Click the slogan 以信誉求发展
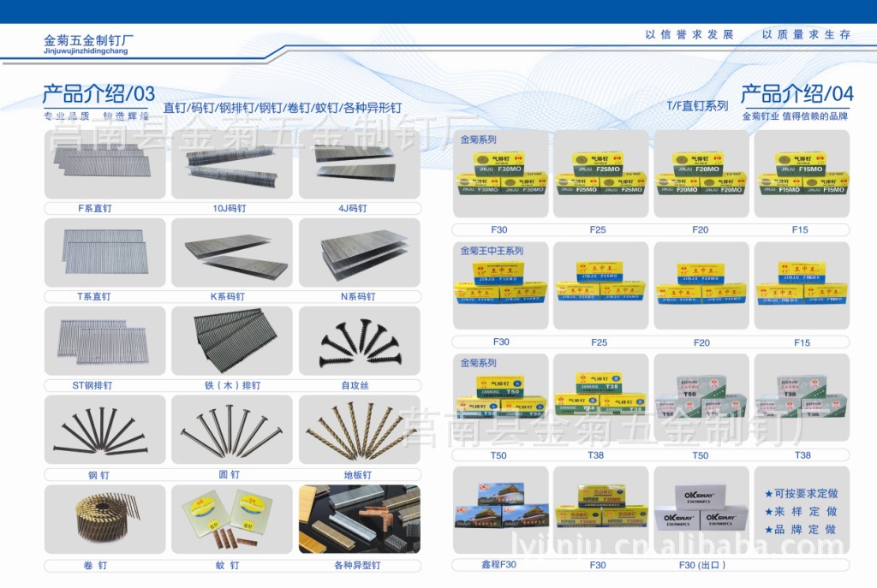 pos(689,34)
